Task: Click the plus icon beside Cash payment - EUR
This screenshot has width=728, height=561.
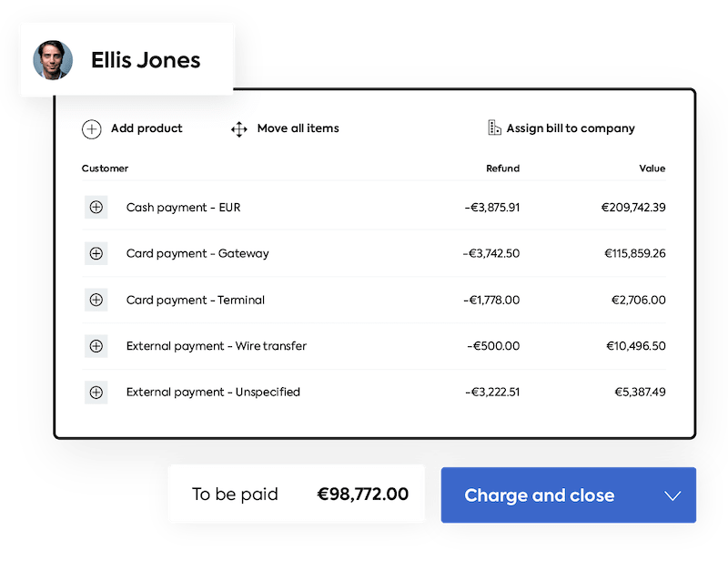Action: click(x=97, y=207)
